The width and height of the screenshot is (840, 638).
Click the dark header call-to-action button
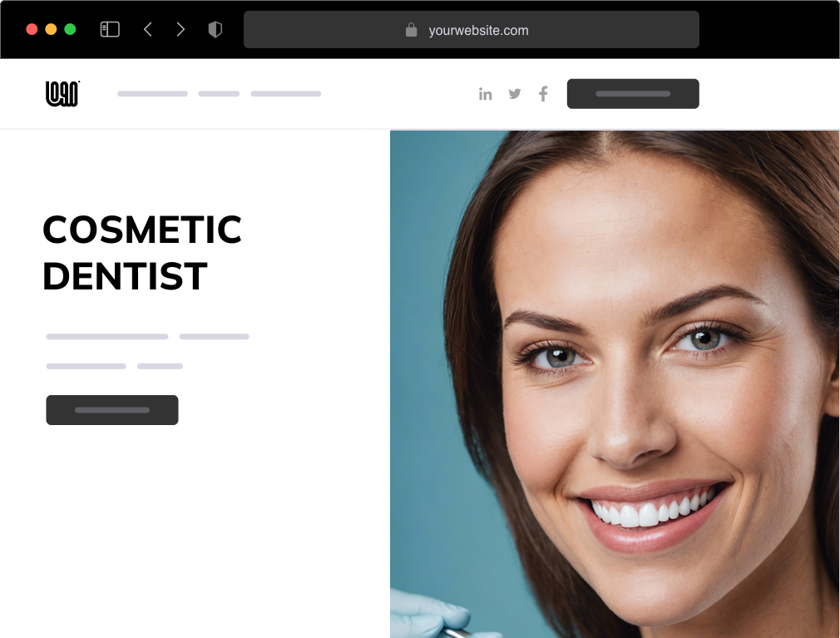click(633, 94)
